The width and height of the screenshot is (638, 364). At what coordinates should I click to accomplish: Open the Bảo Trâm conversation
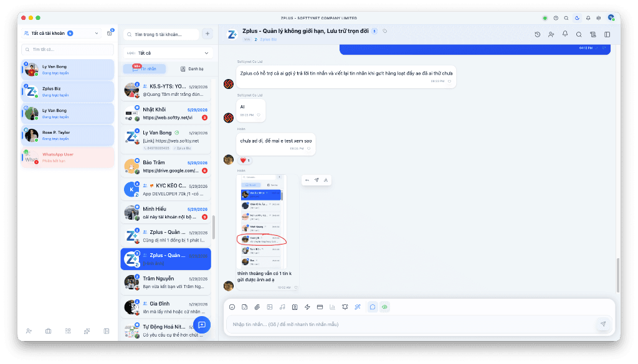click(x=166, y=166)
